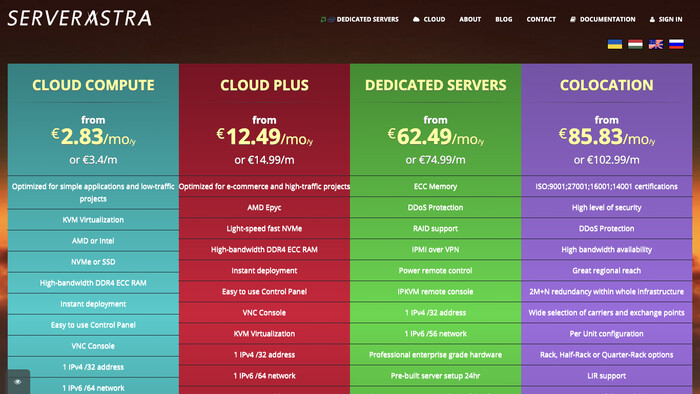This screenshot has width=700, height=394.
Task: Click 'or €74.99/m' monthly price
Action: [435, 160]
